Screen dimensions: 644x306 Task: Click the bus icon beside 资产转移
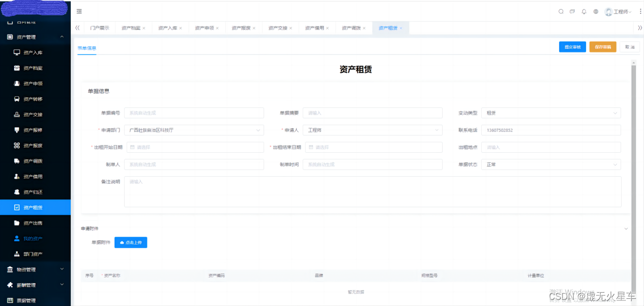tap(17, 99)
